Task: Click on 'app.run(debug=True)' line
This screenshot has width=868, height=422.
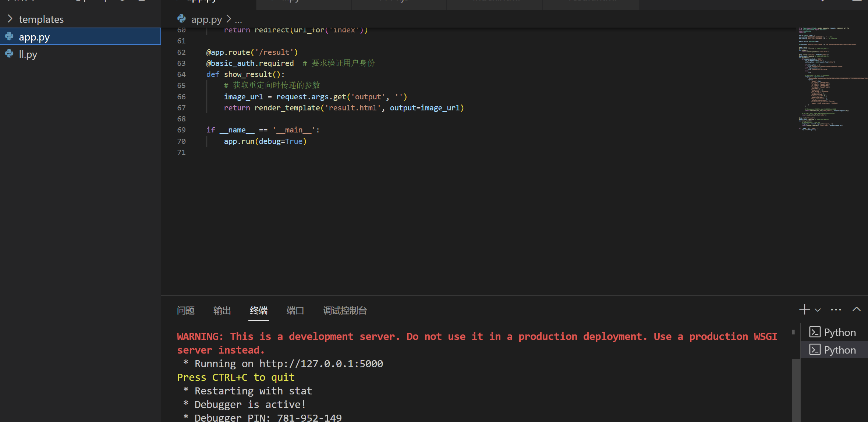Action: [265, 141]
